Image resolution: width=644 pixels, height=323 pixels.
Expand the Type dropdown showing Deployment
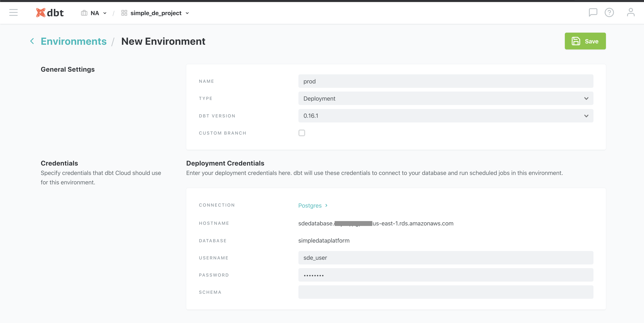click(x=445, y=98)
